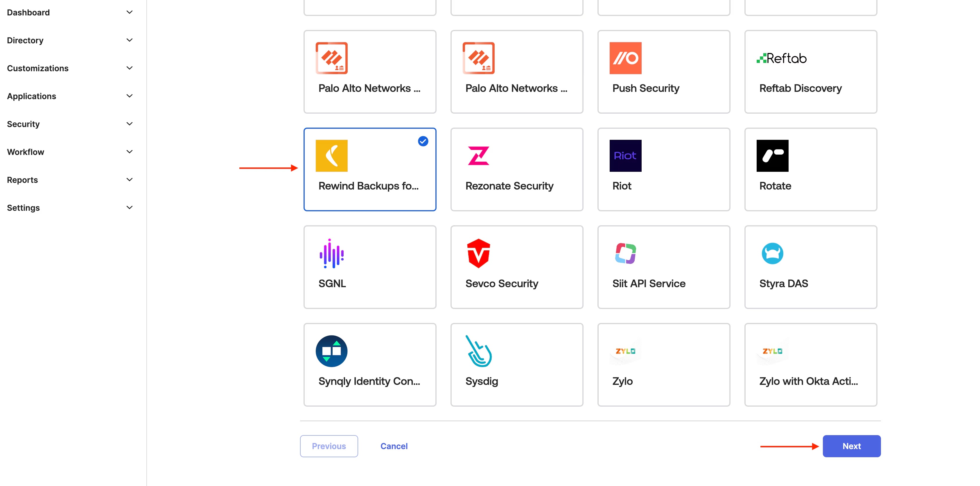Open the Applications menu item
Viewport: 980px width, 486px height.
point(32,96)
